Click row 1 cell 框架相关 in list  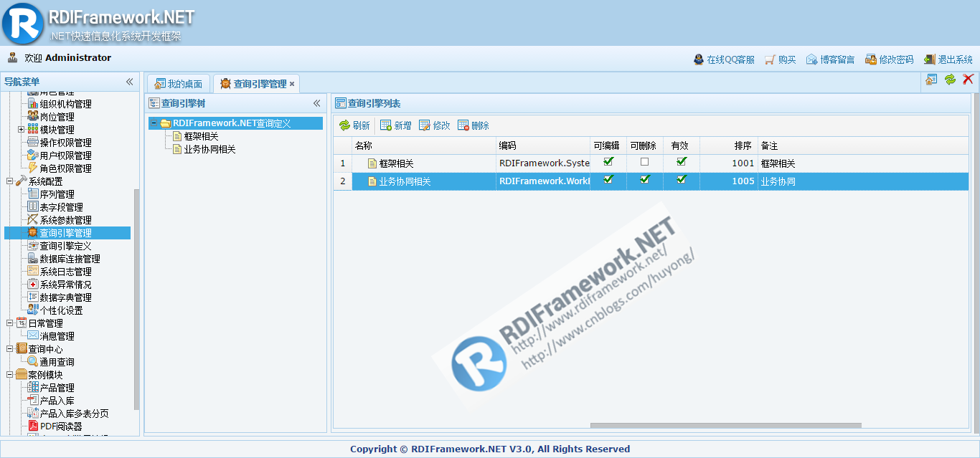424,163
